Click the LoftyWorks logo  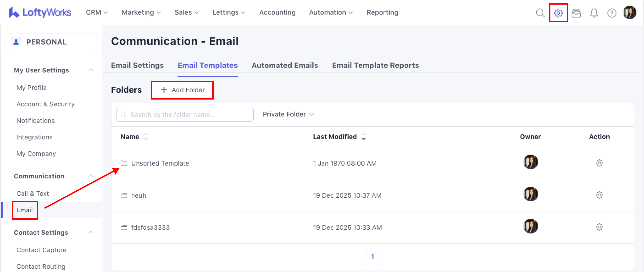click(x=40, y=12)
